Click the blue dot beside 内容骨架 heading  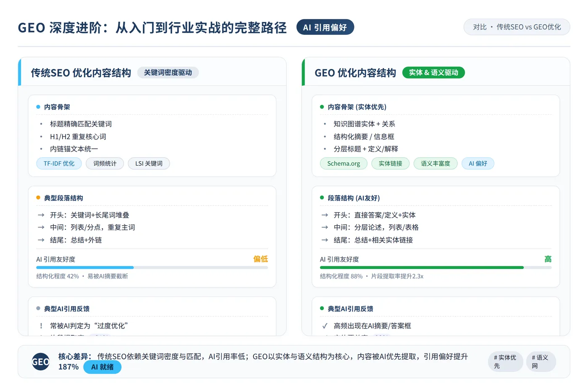pos(38,107)
